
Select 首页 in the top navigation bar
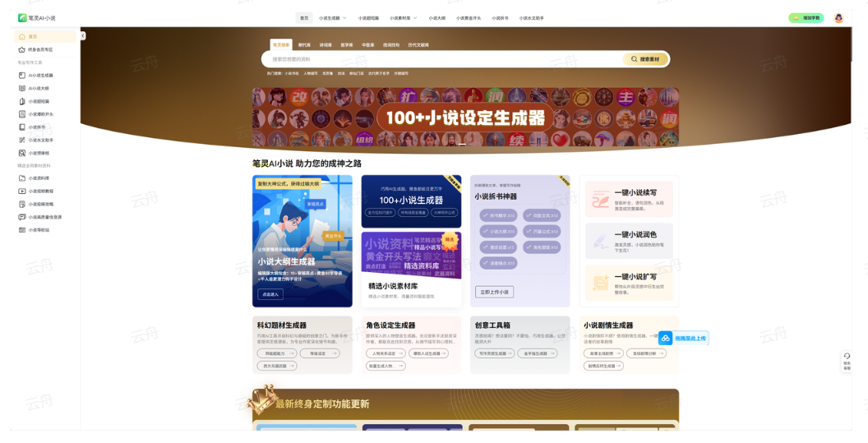tap(304, 18)
